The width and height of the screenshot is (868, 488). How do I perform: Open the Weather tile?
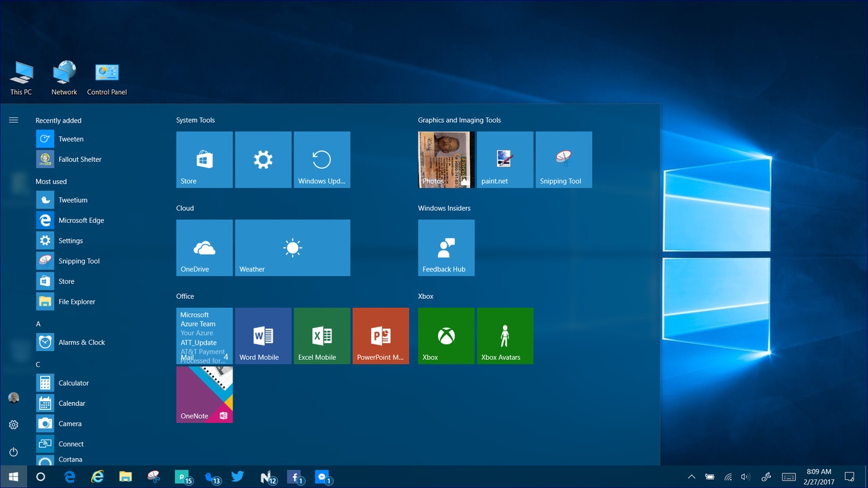click(x=293, y=247)
